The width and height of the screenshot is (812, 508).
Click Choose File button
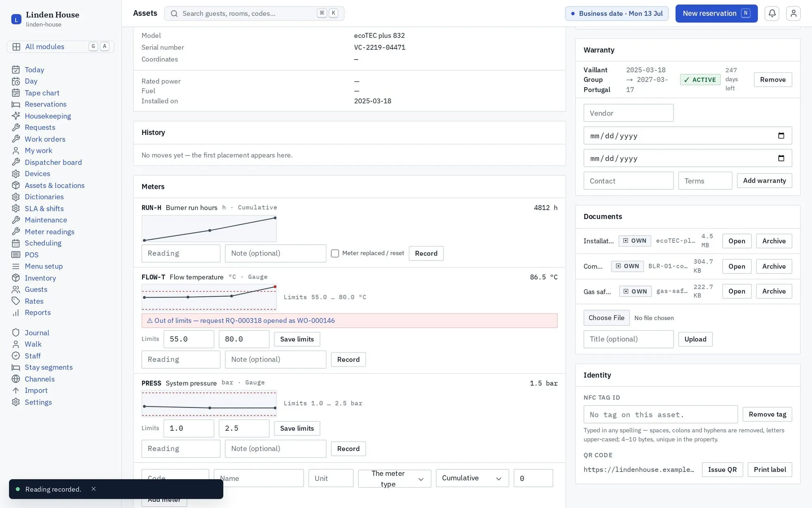tap(606, 318)
